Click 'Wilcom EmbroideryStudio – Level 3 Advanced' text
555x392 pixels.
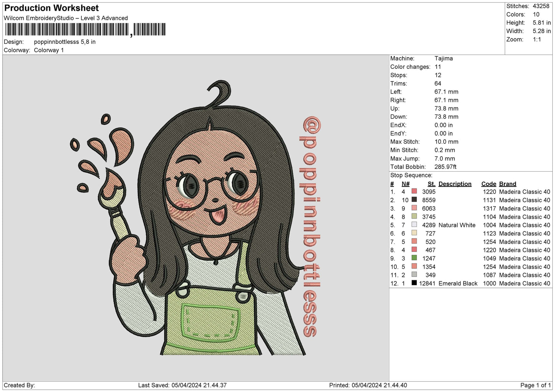pos(66,18)
